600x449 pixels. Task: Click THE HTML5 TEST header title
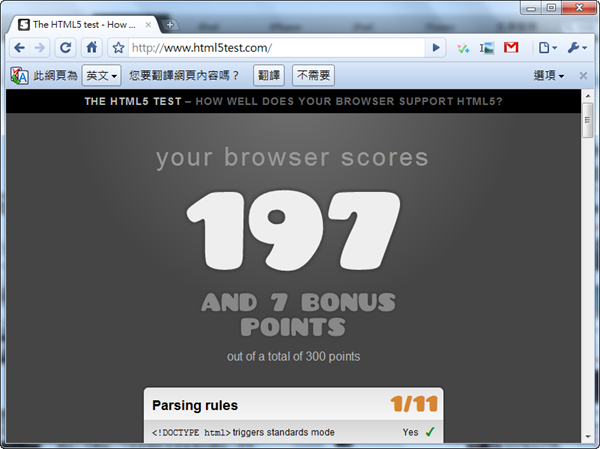coord(133,101)
